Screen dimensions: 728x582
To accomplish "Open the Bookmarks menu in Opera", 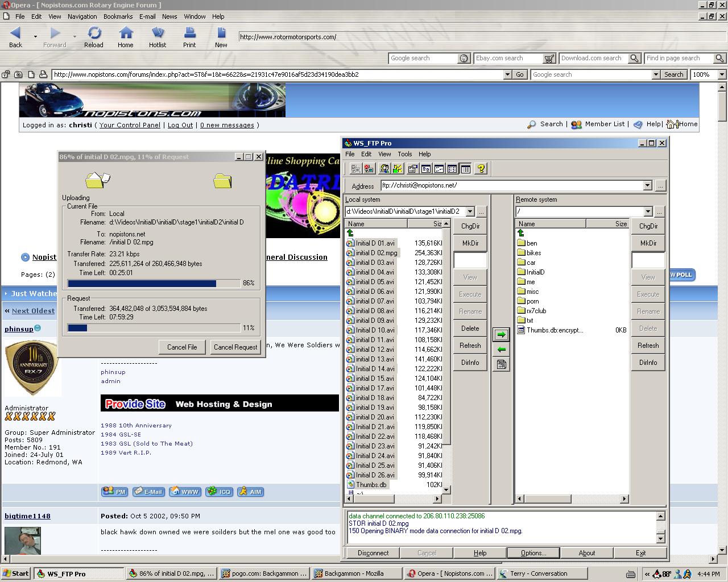I will (118, 16).
